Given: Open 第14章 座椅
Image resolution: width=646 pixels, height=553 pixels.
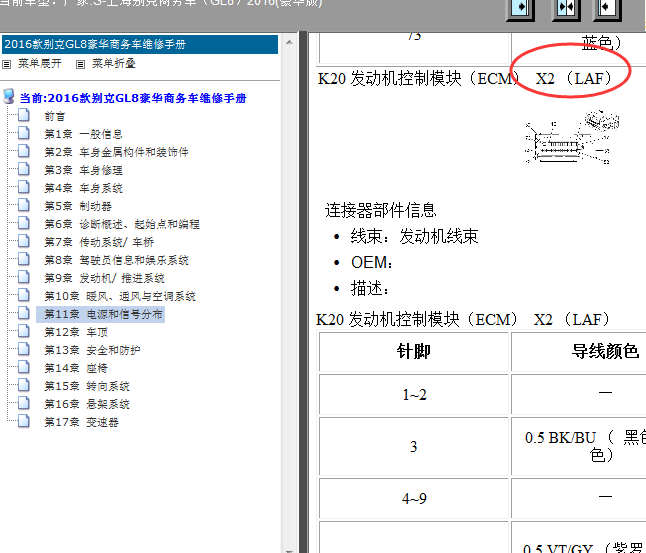Looking at the screenshot, I should (76, 368).
